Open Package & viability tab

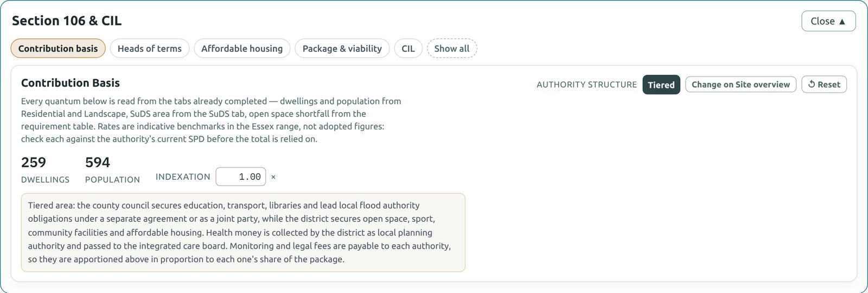click(342, 49)
